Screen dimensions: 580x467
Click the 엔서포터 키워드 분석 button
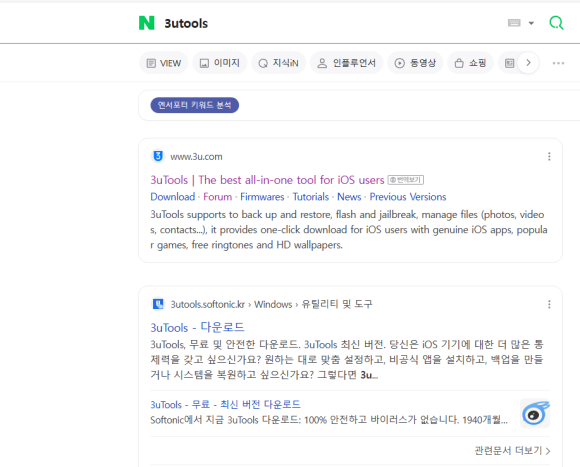[195, 105]
